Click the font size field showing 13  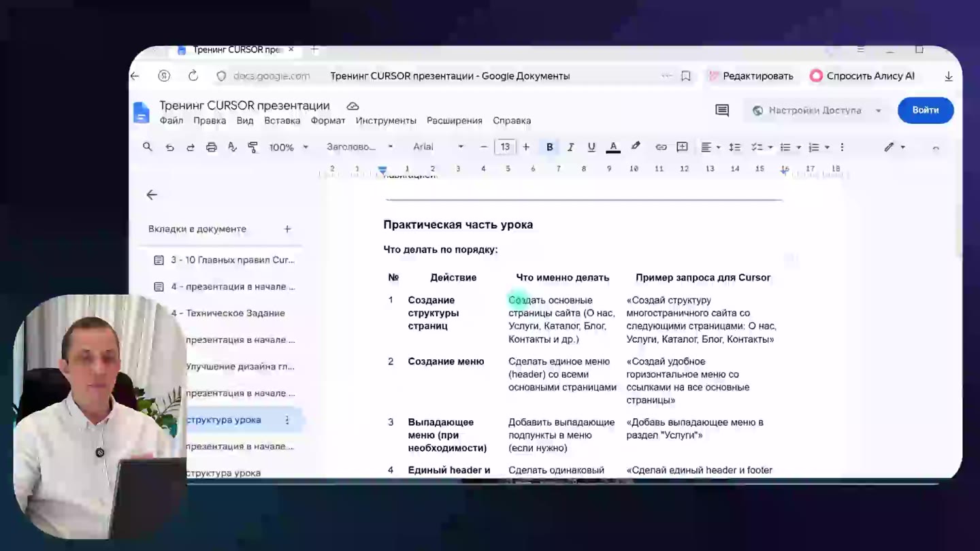pyautogui.click(x=505, y=147)
